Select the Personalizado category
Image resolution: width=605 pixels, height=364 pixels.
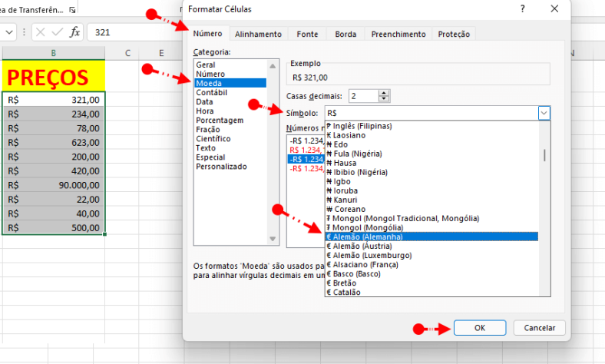(x=230, y=167)
